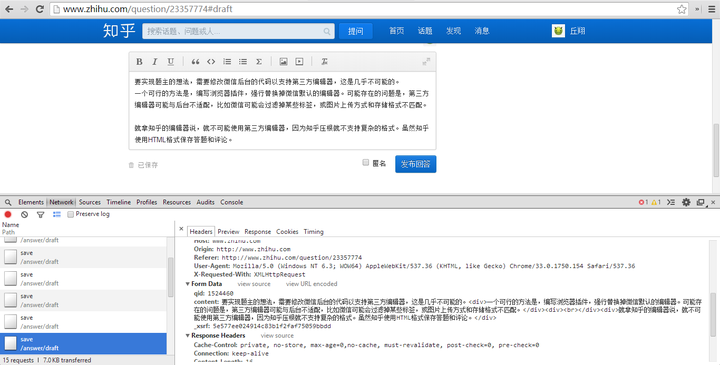Click the user avatar image
The width and height of the screenshot is (720, 365).
558,31
